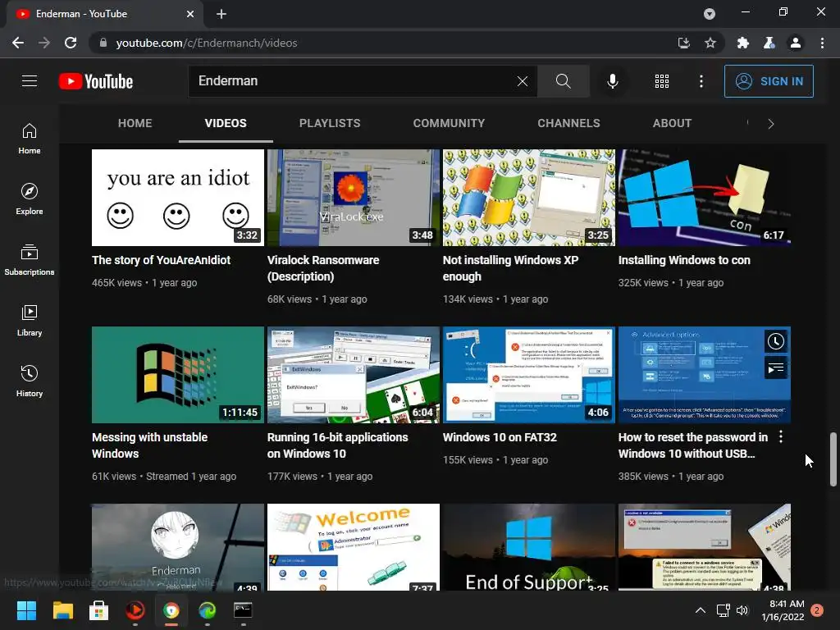Add password reset video to Watch later
Viewport: 840px width, 630px height.
point(776,341)
